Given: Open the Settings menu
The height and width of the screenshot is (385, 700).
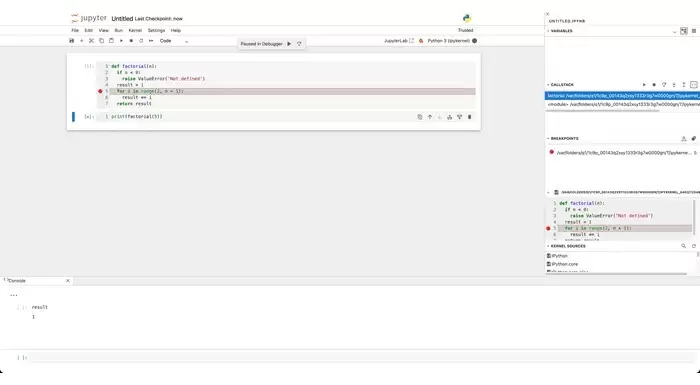Looking at the screenshot, I should [x=156, y=30].
